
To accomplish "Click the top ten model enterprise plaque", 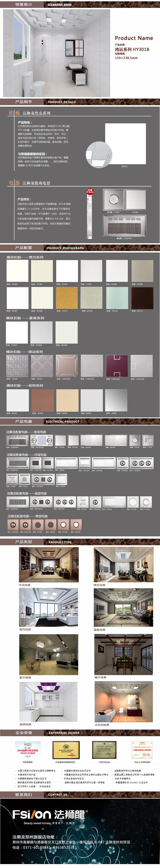I will (x=104, y=750).
